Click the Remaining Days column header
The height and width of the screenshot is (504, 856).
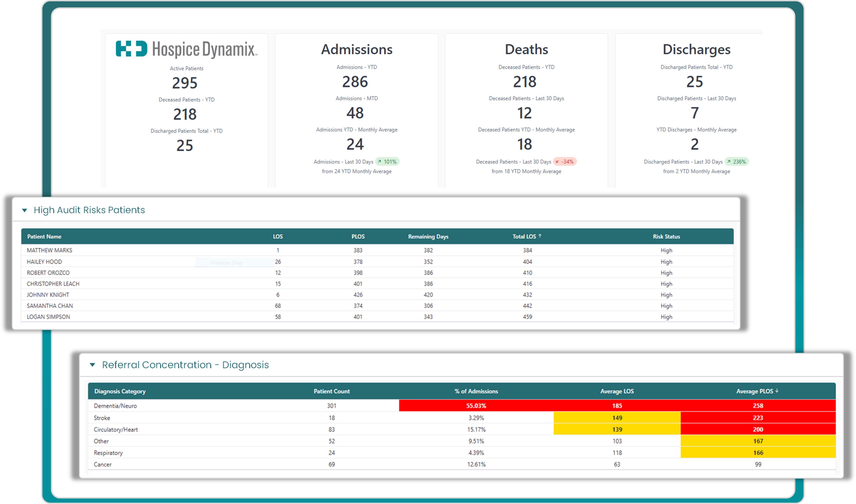click(x=428, y=236)
